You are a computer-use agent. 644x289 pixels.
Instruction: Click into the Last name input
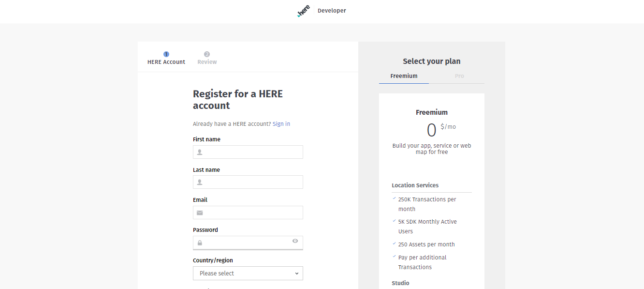pyautogui.click(x=248, y=182)
